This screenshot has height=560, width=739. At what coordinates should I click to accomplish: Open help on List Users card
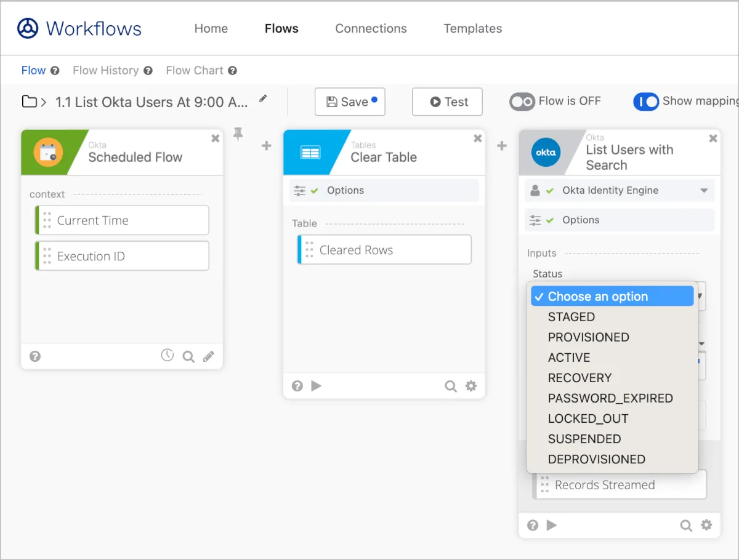pos(533,525)
